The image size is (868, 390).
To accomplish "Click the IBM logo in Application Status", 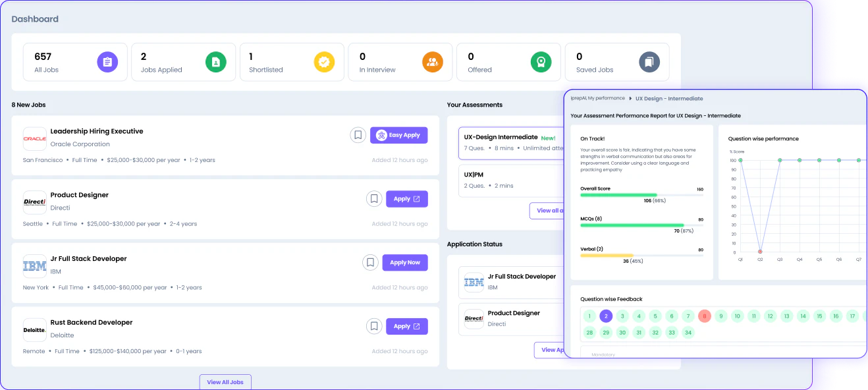I will (x=474, y=283).
